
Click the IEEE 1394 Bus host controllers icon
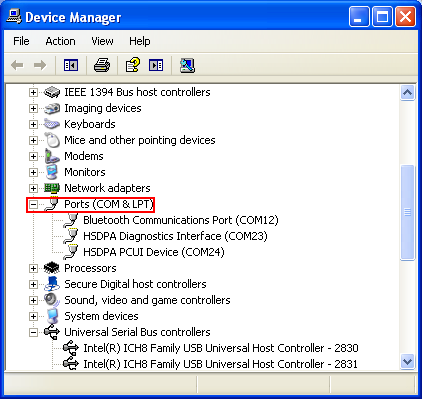[52, 92]
